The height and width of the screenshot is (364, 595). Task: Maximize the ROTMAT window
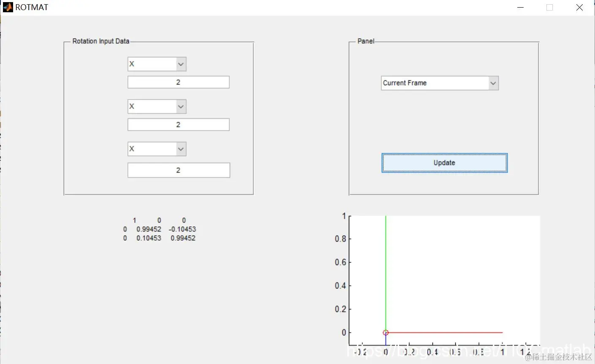[549, 7]
